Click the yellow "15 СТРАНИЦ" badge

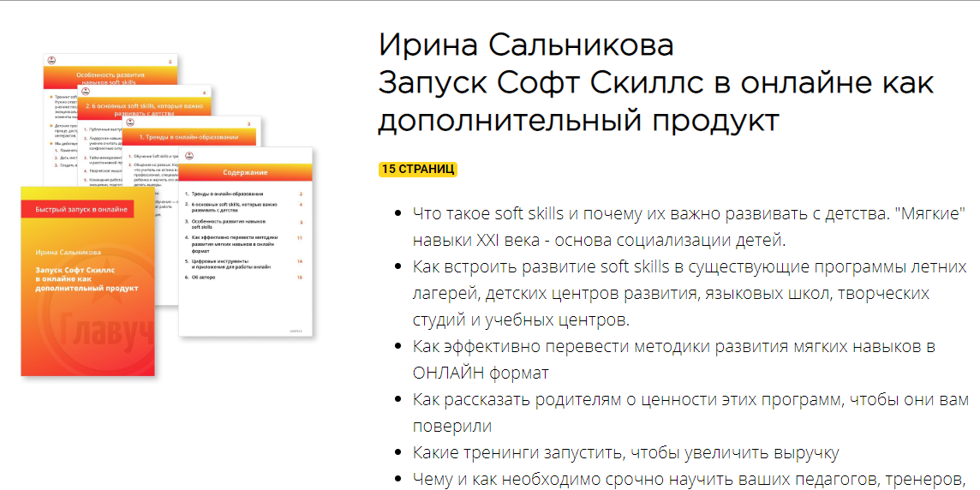[x=418, y=170]
